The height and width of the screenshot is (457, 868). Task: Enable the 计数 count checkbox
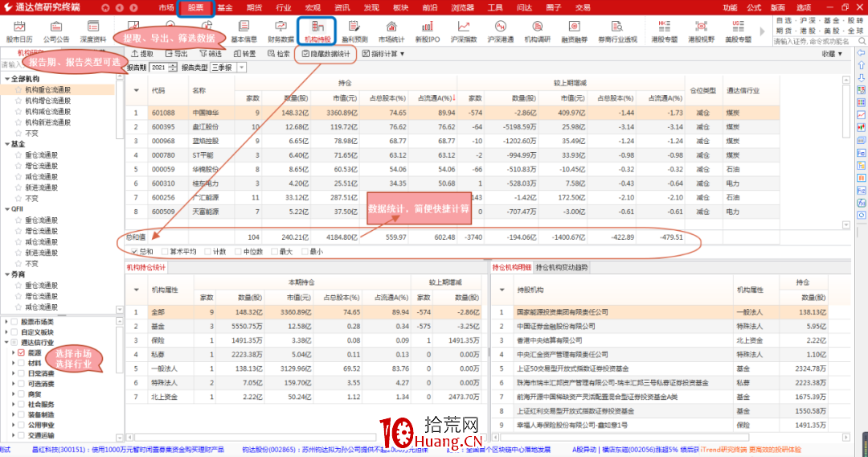coord(207,252)
